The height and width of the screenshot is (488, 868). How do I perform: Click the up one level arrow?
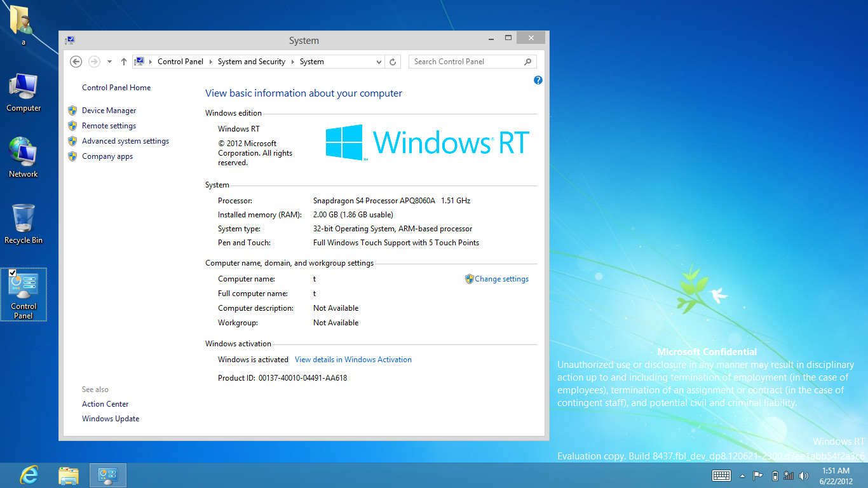click(x=124, y=62)
